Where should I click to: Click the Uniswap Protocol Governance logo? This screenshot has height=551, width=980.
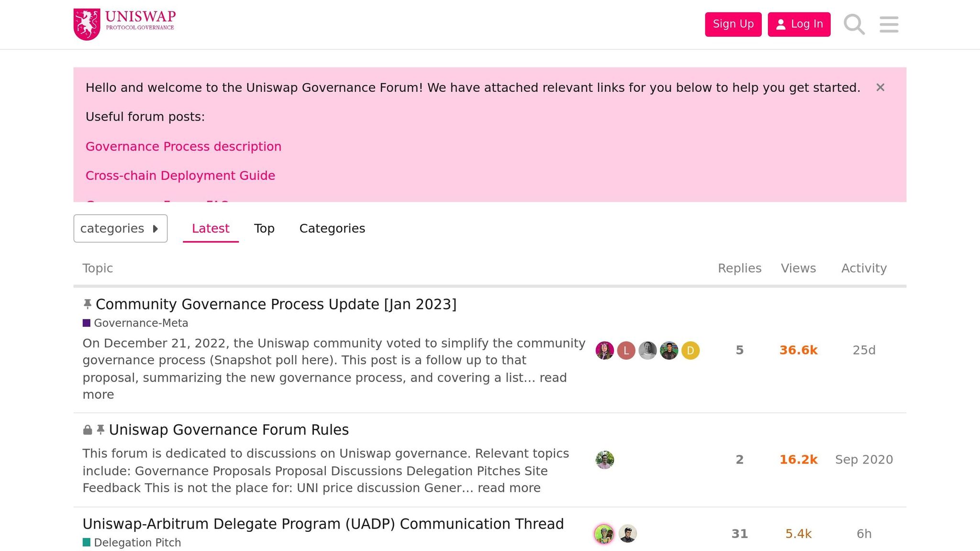(123, 22)
